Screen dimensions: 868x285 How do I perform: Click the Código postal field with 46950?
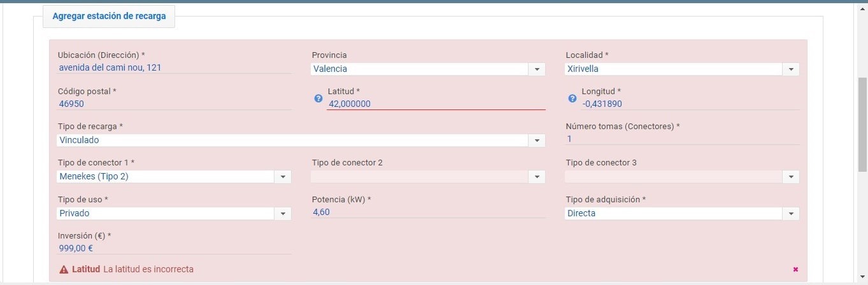click(x=174, y=104)
